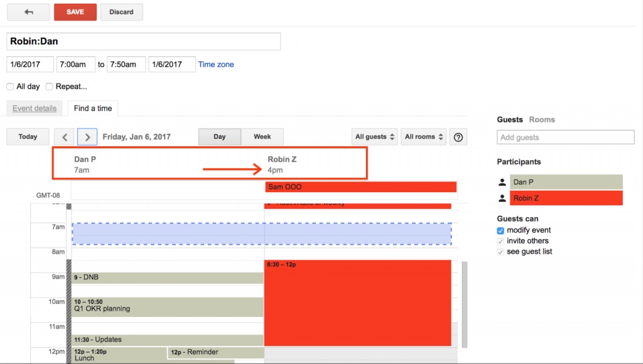Screen dimensions: 643x364
Task: Open the Q1 OKR planning event
Action: click(x=167, y=307)
